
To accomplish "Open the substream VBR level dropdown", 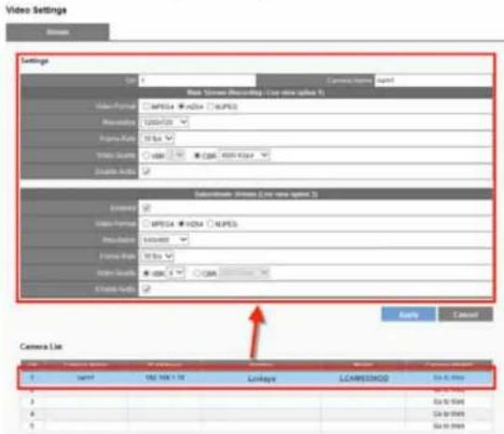I will pyautogui.click(x=175, y=273).
